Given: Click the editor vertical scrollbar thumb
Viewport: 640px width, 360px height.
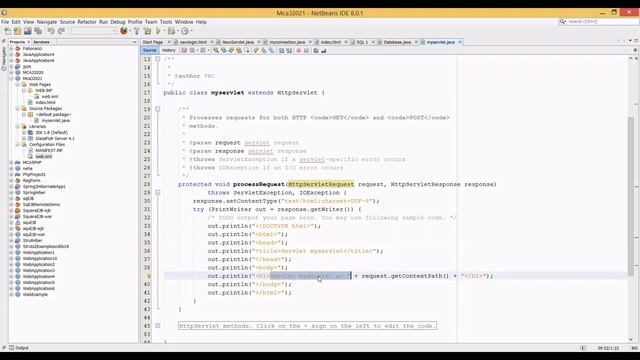Looking at the screenshot, I should coord(631,196).
